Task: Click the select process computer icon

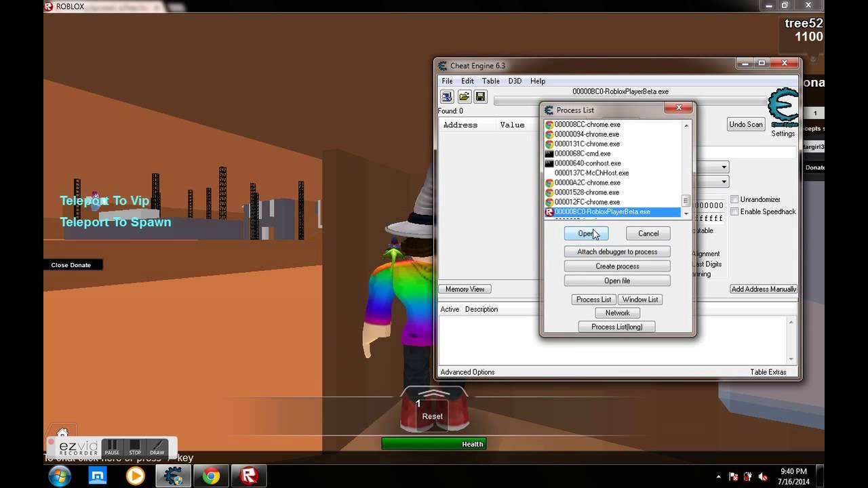Action: tap(447, 97)
